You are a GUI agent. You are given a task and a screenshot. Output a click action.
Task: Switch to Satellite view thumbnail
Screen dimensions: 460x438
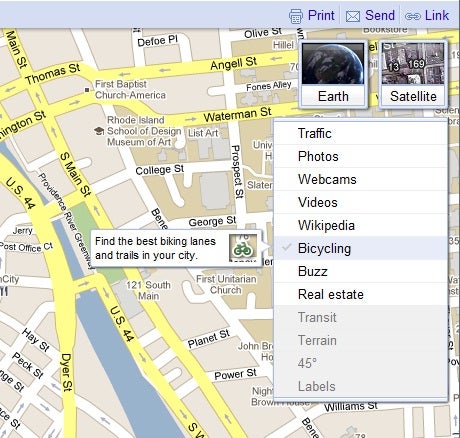pos(413,75)
